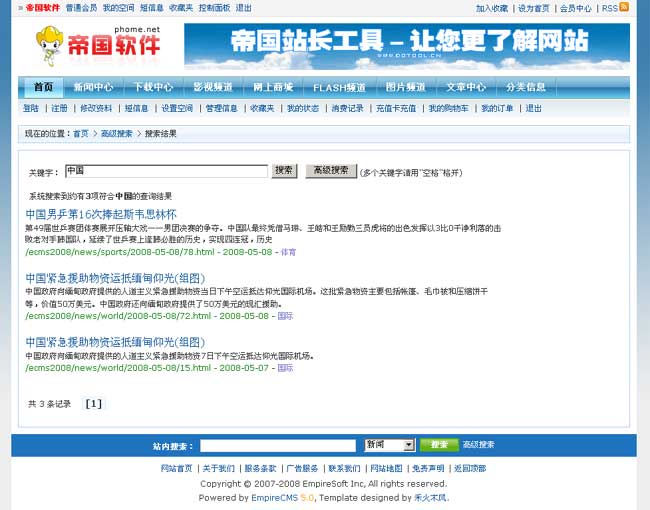This screenshot has height=510, width=650.
Task: Go to page 1 of results
Action: point(93,404)
